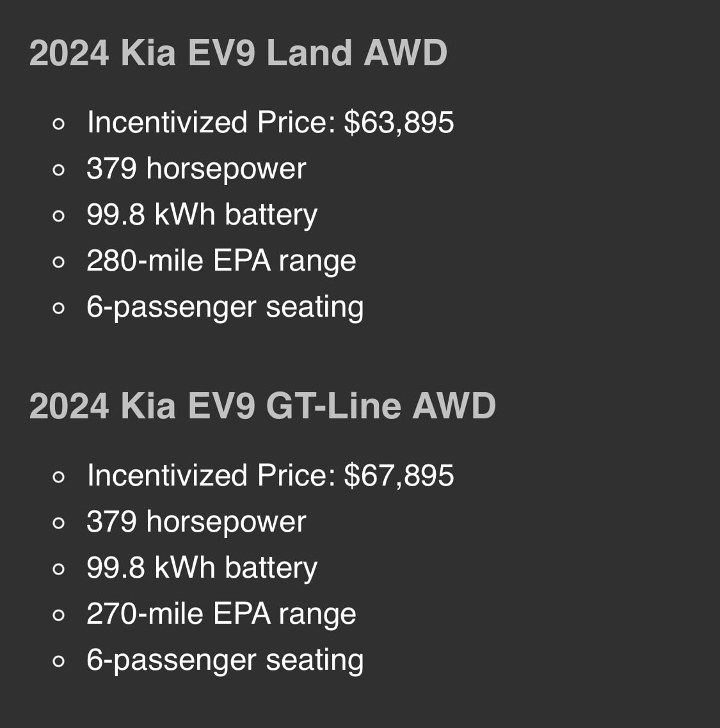
Task: Click first 379 horsepower line under Land AWD
Action: click(196, 169)
